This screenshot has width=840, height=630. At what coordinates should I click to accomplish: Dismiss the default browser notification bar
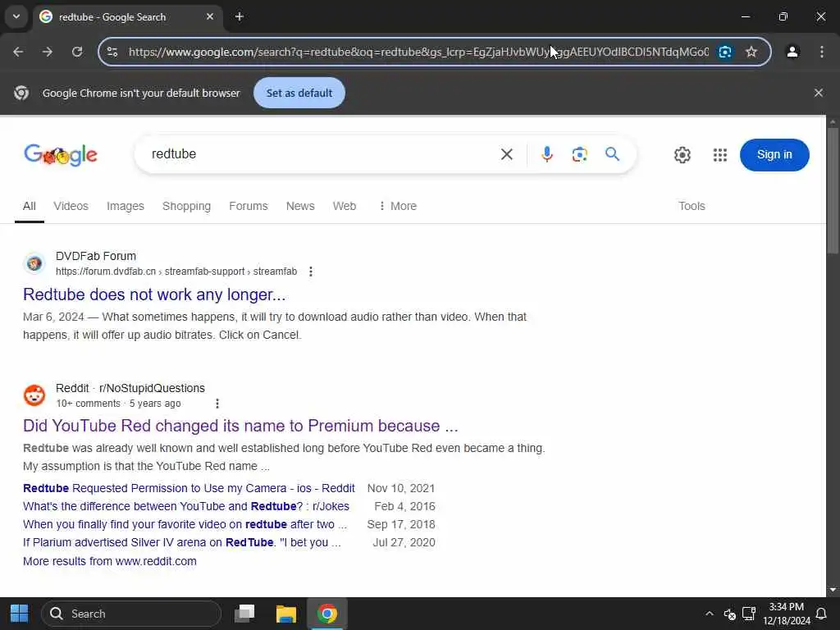click(x=819, y=93)
